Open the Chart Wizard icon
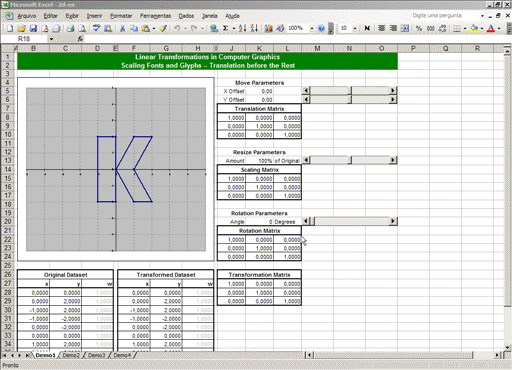Screen dimensions: 512x370 269,29
